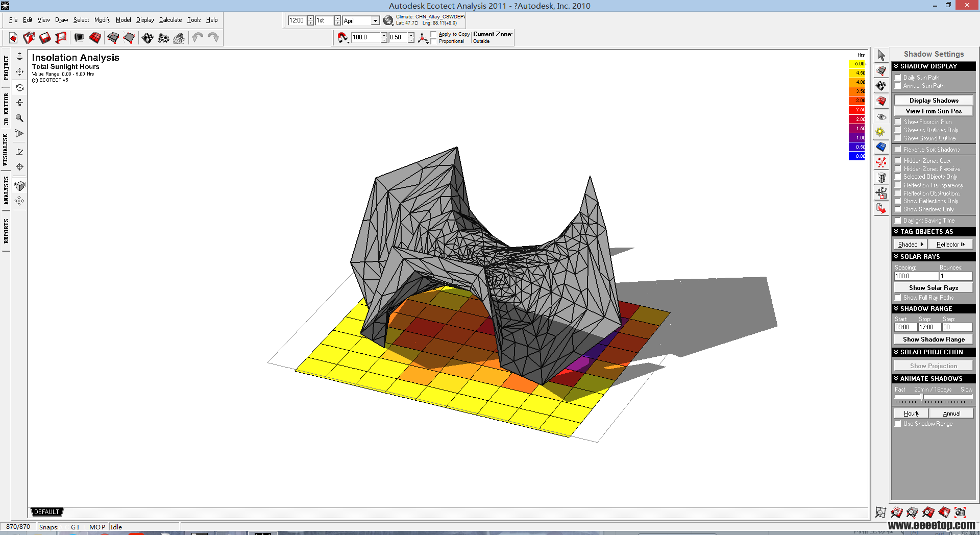Enable Daily Sun Path checkbox
The height and width of the screenshot is (535, 980).
[x=898, y=78]
